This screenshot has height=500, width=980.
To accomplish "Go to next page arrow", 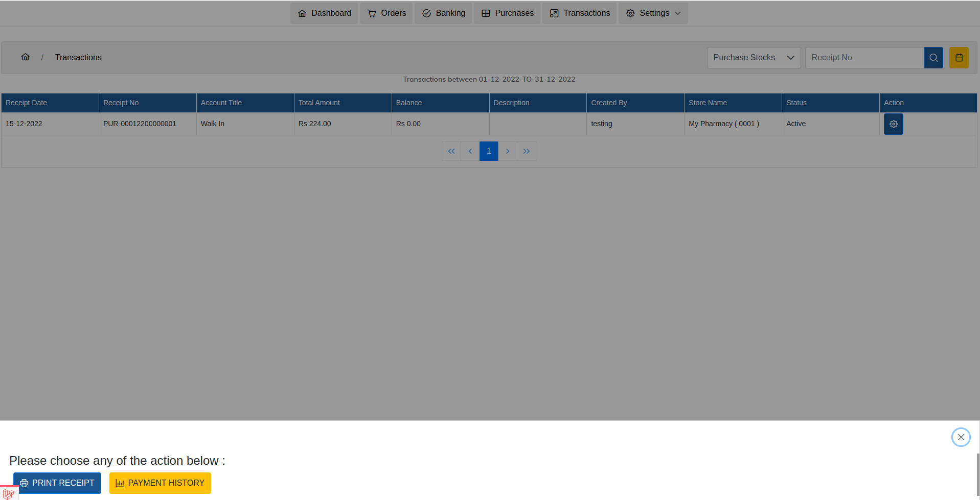I will click(x=508, y=151).
